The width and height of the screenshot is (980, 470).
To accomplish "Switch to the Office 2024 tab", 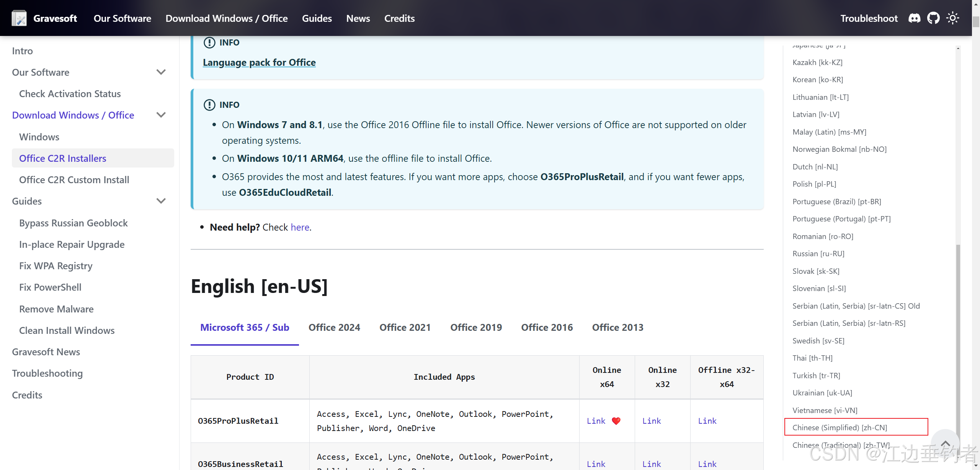I will point(334,327).
